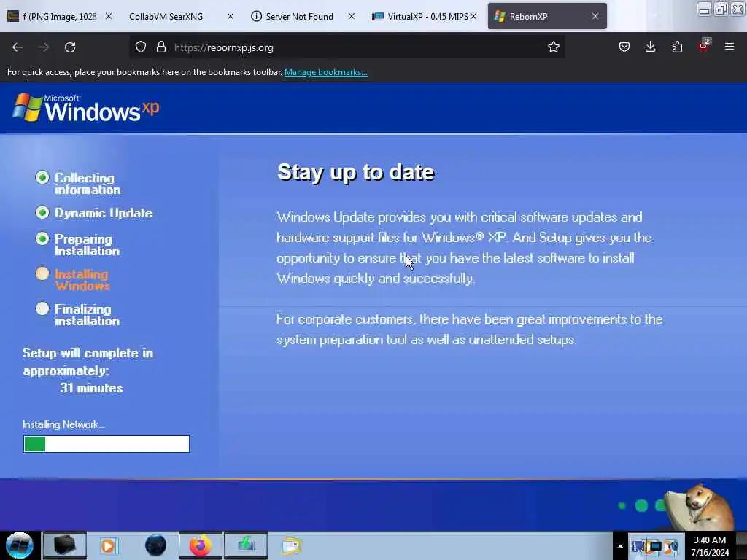Click the Dynamic Update step indicator

[42, 212]
